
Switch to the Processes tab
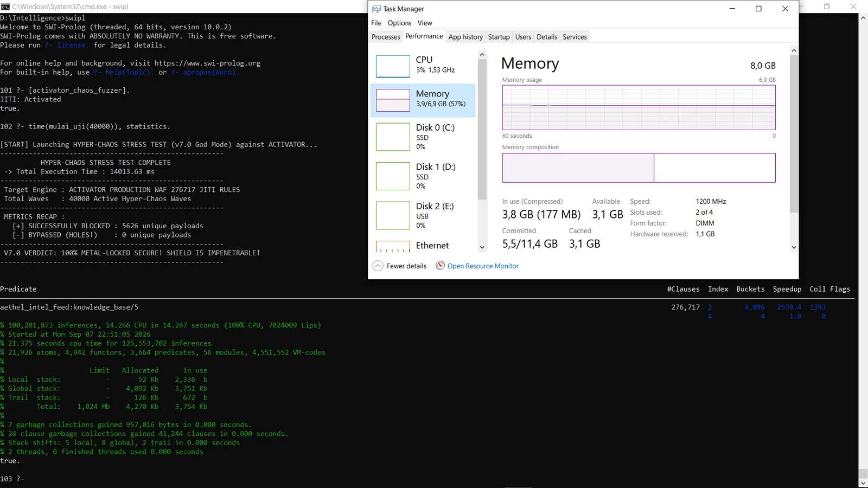point(386,37)
